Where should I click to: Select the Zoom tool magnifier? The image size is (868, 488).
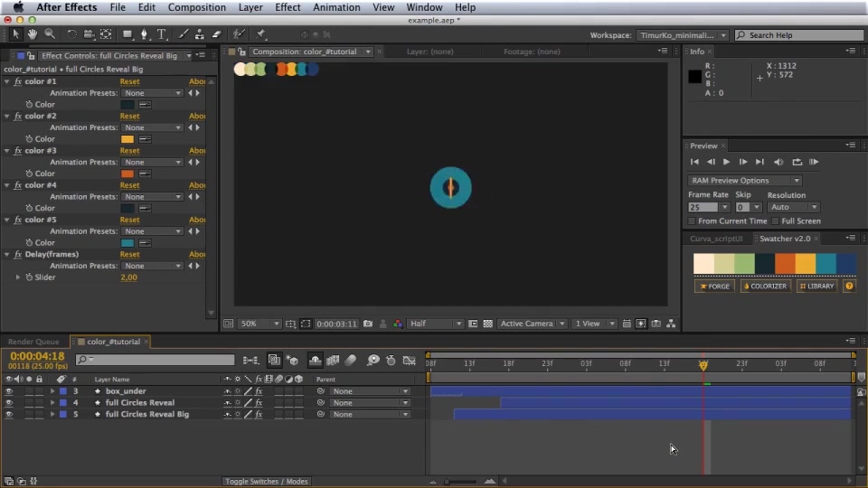click(50, 34)
